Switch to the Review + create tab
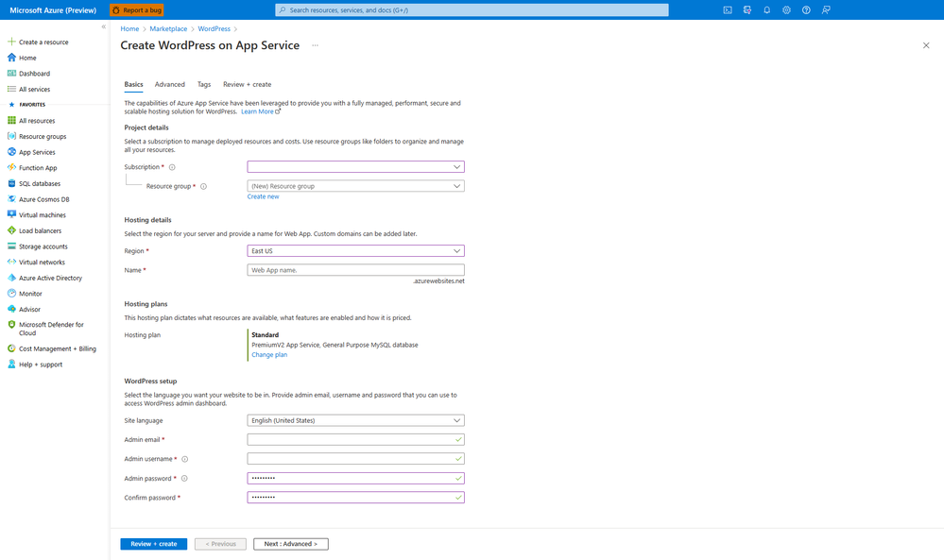The image size is (944, 560). tap(247, 84)
